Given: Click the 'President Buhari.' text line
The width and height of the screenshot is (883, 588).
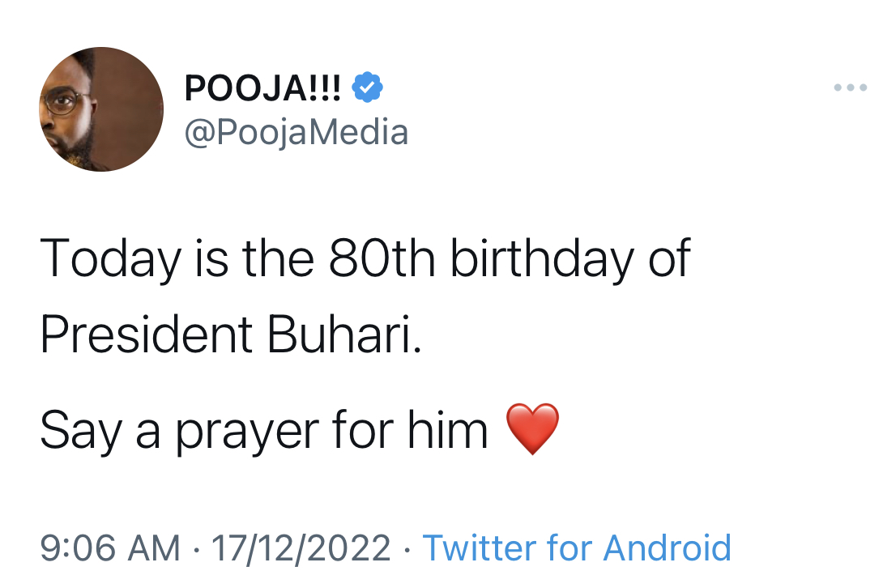Looking at the screenshot, I should pyautogui.click(x=231, y=334).
